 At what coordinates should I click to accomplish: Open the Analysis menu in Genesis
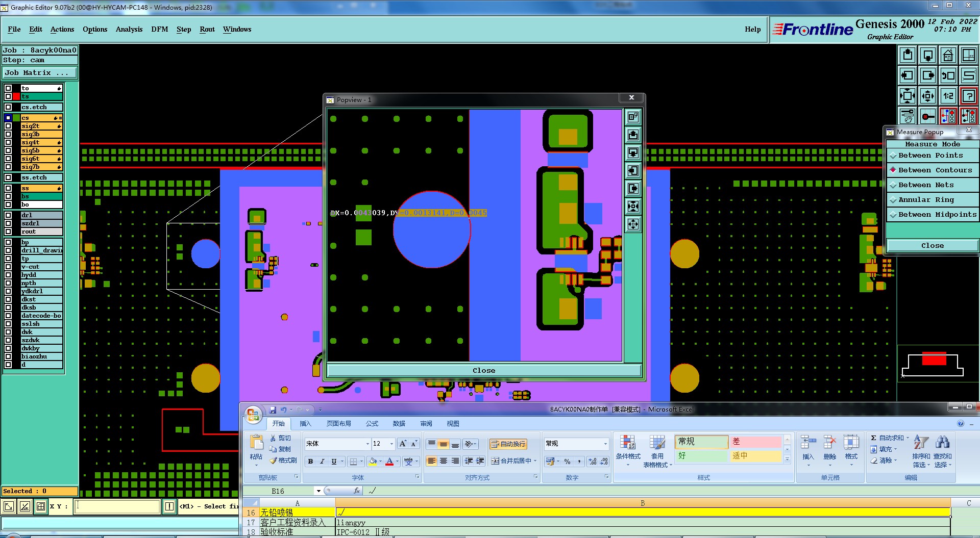click(x=129, y=29)
